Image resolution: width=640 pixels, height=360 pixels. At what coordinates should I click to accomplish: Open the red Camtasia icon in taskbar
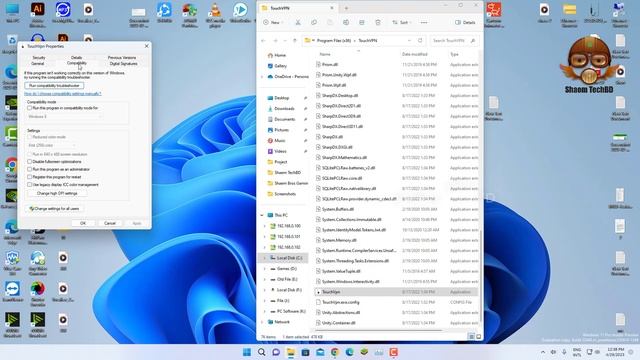point(393,352)
